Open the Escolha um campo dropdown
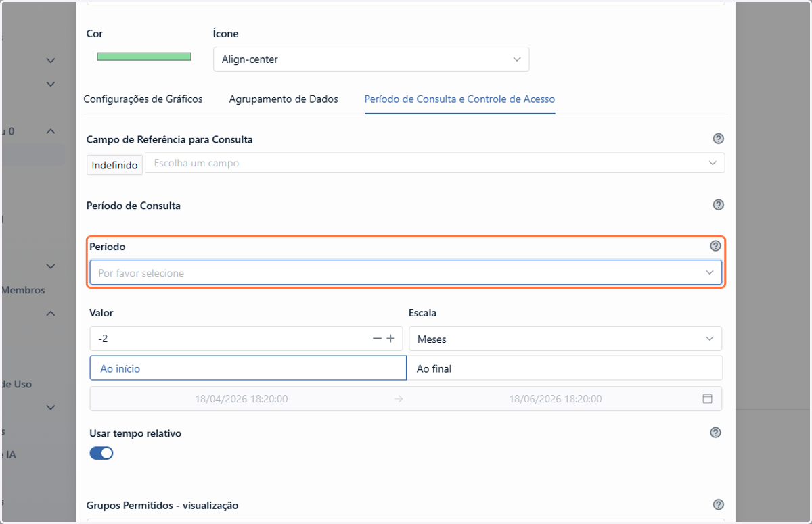The width and height of the screenshot is (812, 524). (434, 163)
